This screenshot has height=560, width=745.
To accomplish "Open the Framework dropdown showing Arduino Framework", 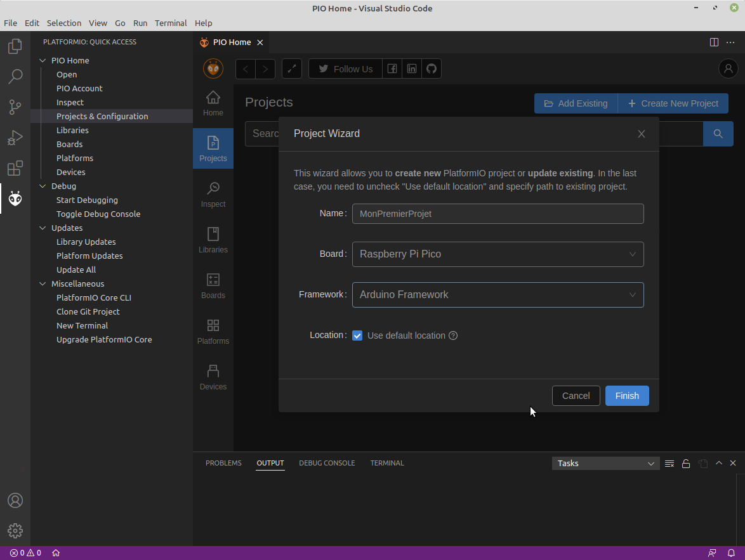I will tap(498, 295).
